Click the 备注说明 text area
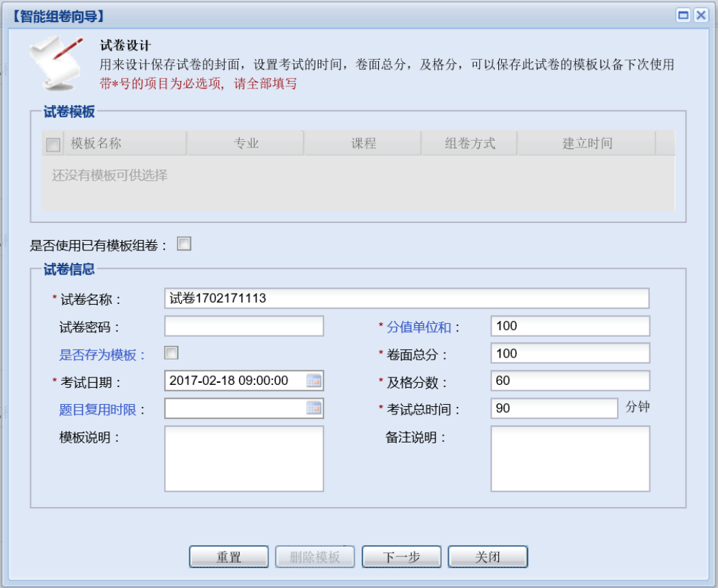The image size is (718, 588). pyautogui.click(x=570, y=458)
